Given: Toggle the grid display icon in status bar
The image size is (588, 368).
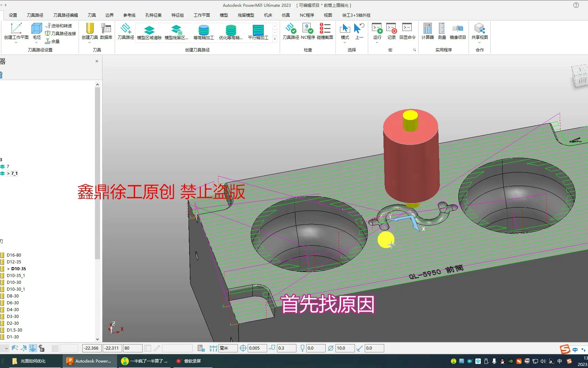Looking at the screenshot, I should tap(55, 348).
